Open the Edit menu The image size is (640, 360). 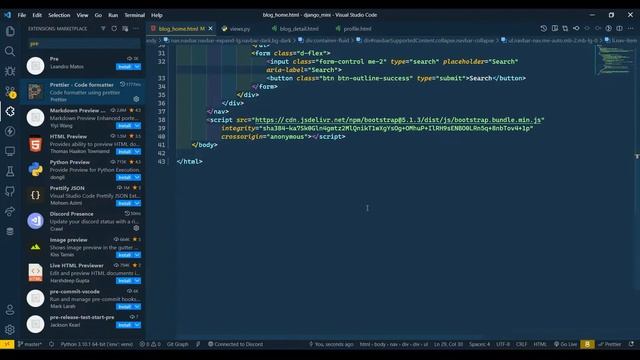pos(37,15)
